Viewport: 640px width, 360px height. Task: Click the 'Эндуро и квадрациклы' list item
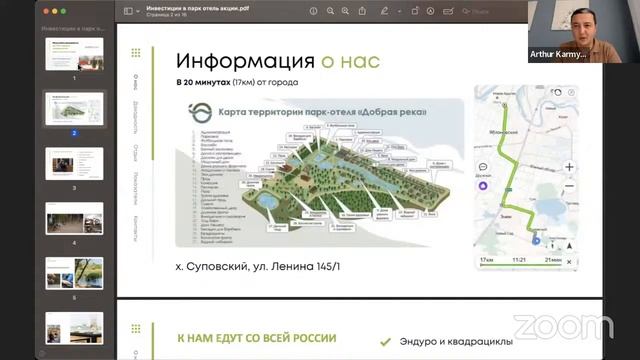pyautogui.click(x=456, y=342)
